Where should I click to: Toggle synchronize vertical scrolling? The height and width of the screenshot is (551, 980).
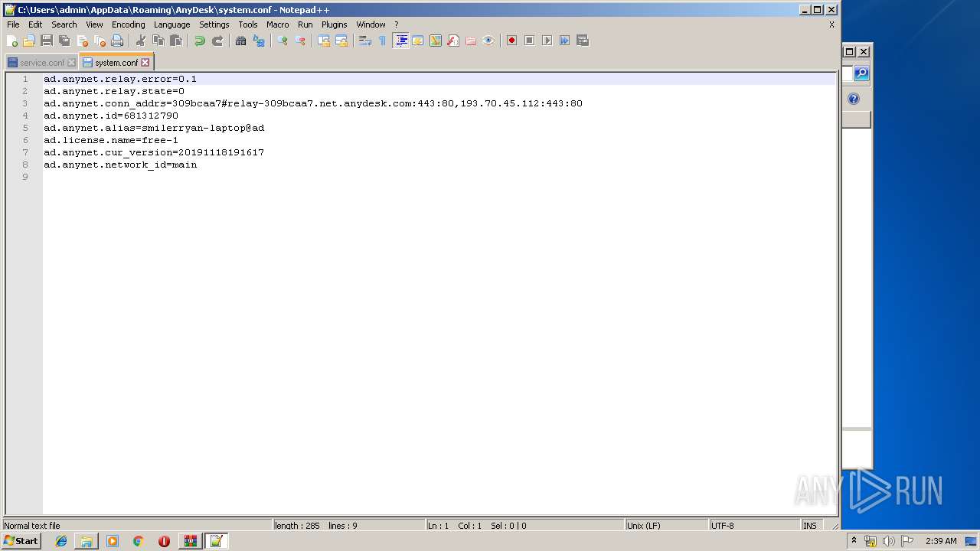click(x=324, y=41)
